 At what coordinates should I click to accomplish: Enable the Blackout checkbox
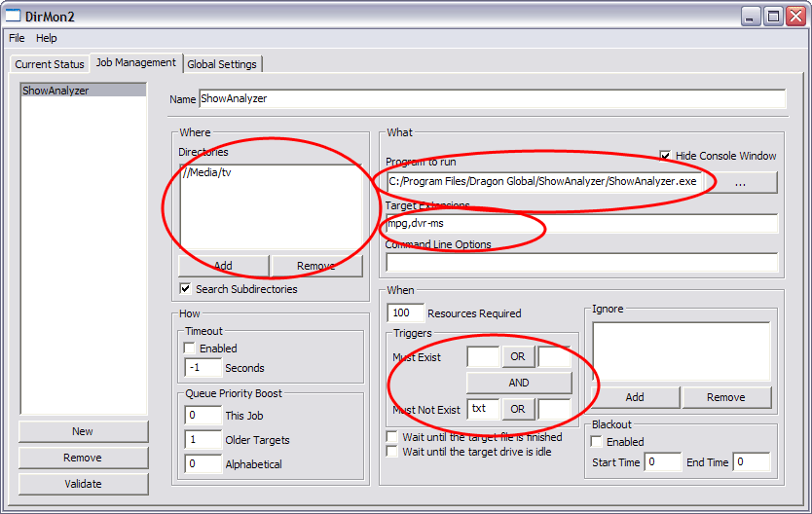click(597, 442)
